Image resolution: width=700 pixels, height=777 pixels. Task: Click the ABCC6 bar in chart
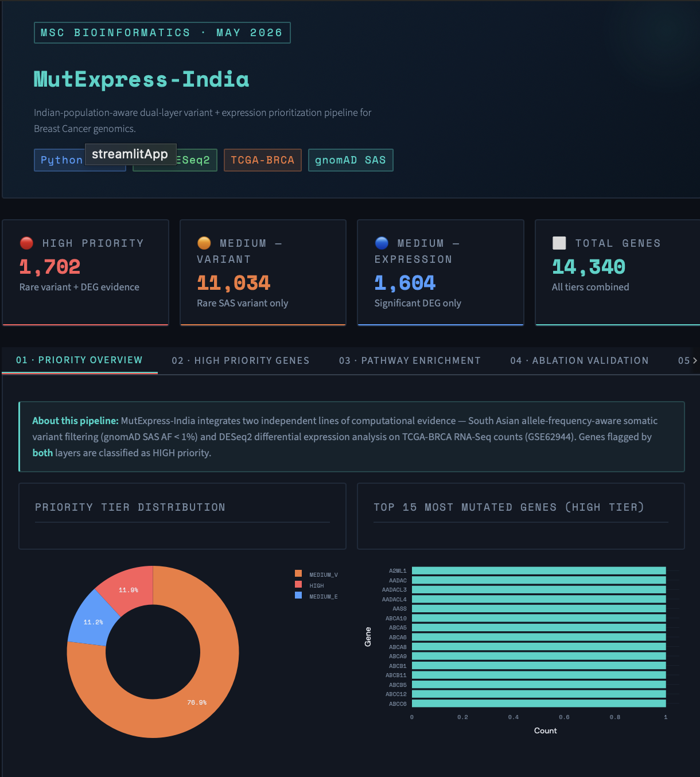(x=539, y=704)
